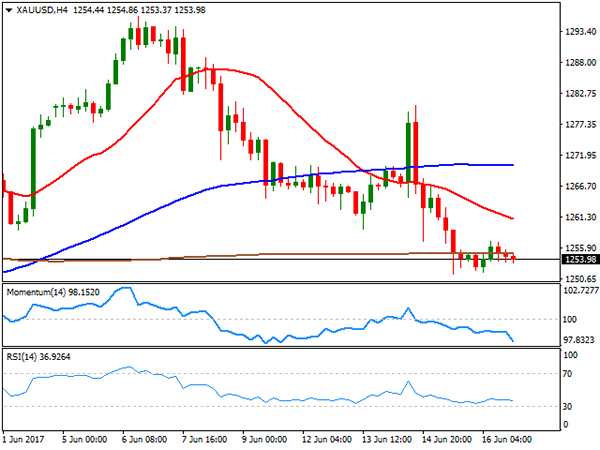Click the 102.7277 momentum scale value
Viewport: 600px width, 450px height.
(581, 290)
